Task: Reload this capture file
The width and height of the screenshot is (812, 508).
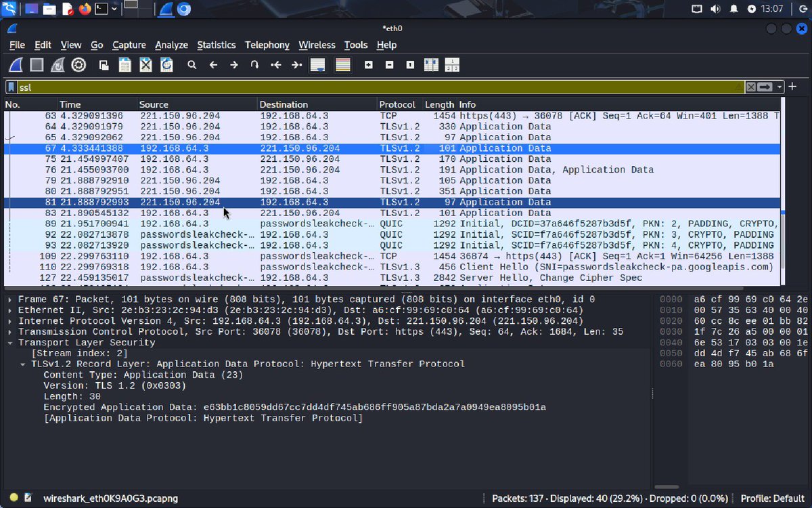Action: (166, 65)
